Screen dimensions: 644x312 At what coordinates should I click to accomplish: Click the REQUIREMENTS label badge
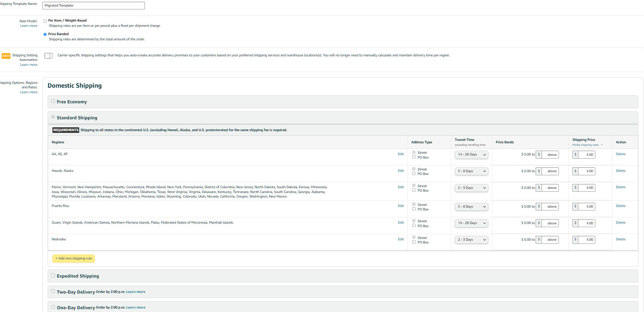[x=66, y=130]
